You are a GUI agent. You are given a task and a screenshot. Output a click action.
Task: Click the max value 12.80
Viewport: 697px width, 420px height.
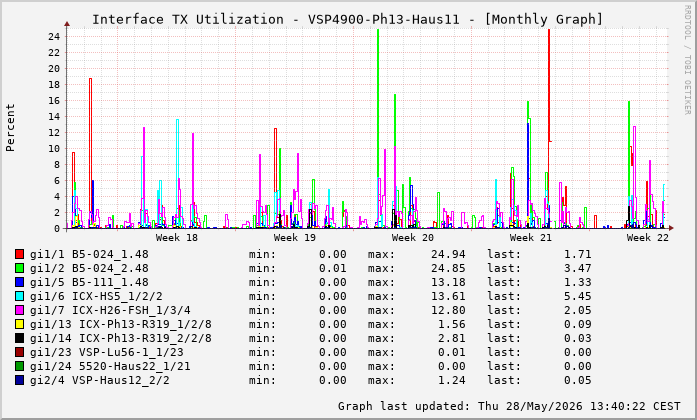click(x=448, y=310)
